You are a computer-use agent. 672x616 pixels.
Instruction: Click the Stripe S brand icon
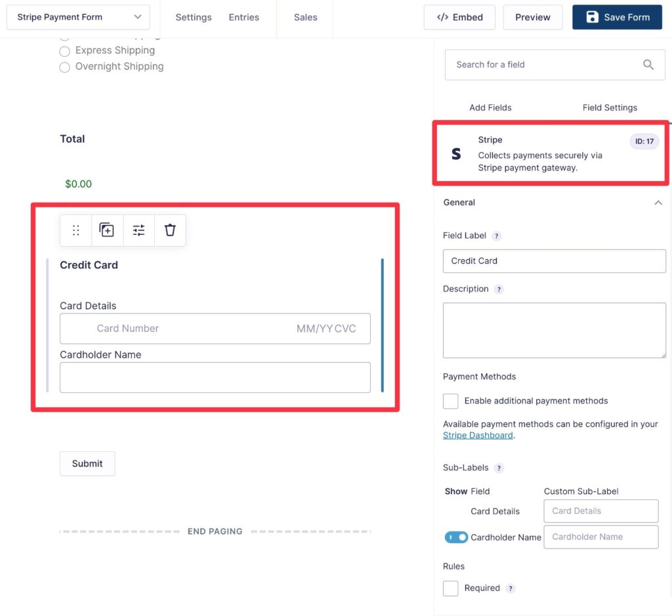[x=457, y=154]
